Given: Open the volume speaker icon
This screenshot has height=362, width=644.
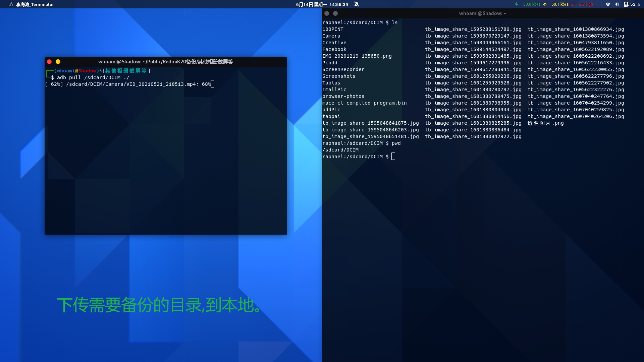Looking at the screenshot, I should pos(617,4).
